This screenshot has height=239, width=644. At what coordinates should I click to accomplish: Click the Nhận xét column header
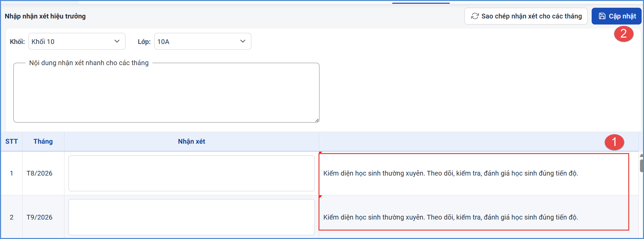[192, 141]
